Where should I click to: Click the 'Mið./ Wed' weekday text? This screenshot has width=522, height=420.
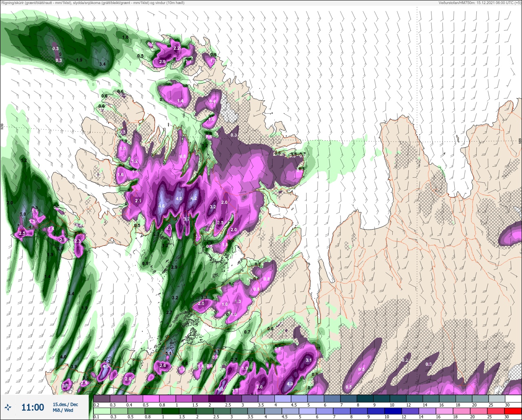(63, 410)
